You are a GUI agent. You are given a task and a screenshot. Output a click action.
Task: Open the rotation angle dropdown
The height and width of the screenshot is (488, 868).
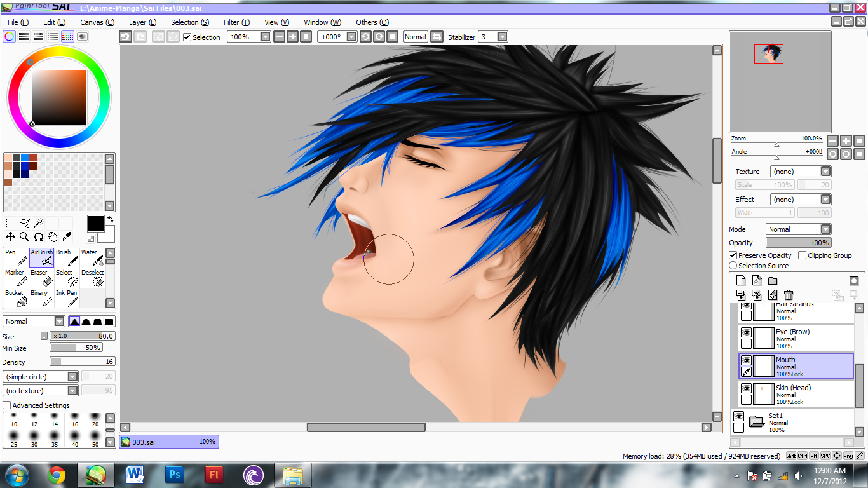click(352, 37)
